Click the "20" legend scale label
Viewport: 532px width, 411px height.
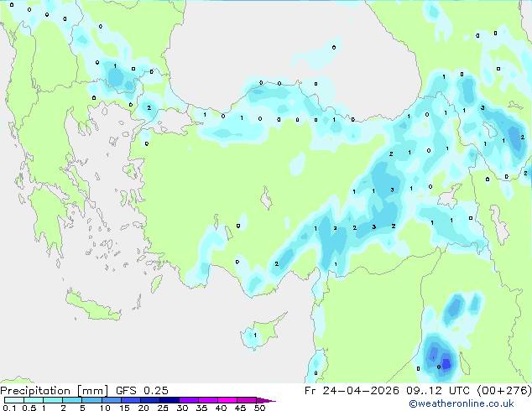[x=143, y=408]
